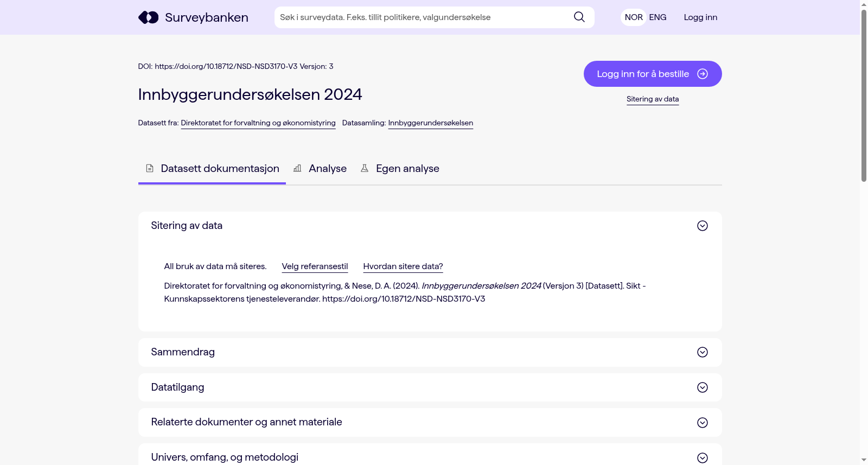This screenshot has height=465, width=868.
Task: Open the Surveybanken logo home link
Action: pos(193,17)
